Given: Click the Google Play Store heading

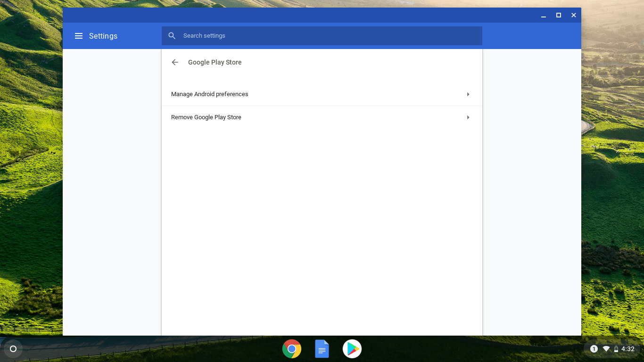Looking at the screenshot, I should [x=215, y=62].
